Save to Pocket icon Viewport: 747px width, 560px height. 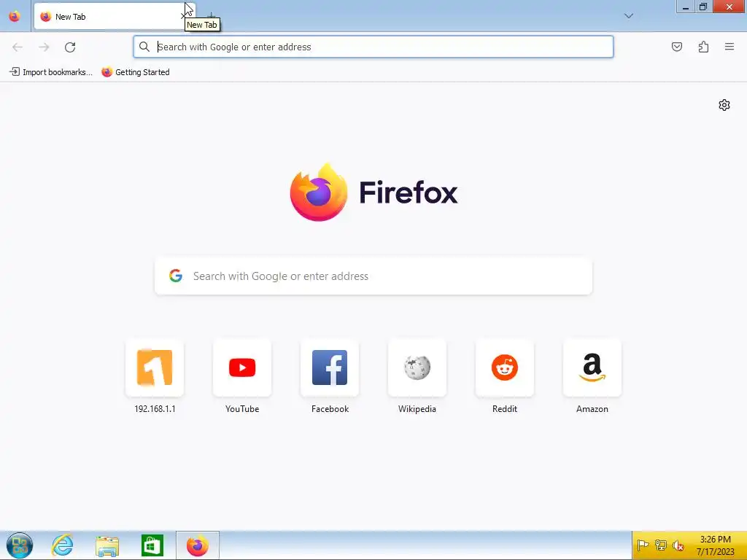tap(677, 47)
